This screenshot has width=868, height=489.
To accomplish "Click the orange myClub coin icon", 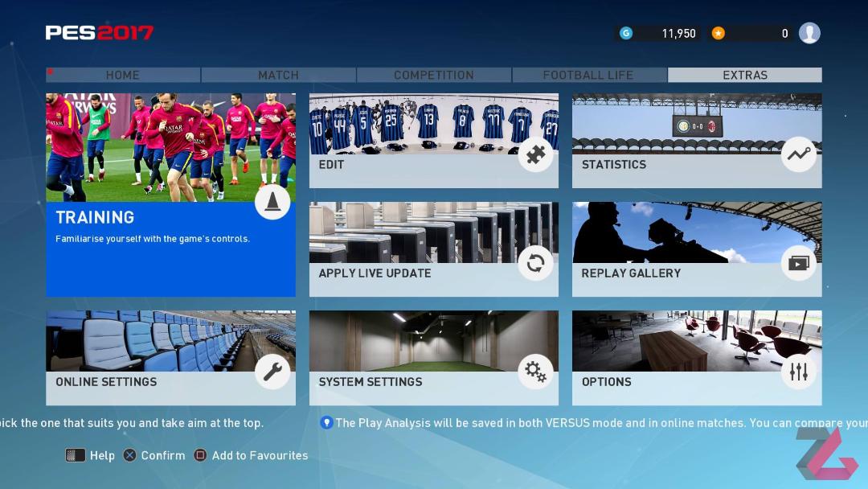I will (x=718, y=33).
